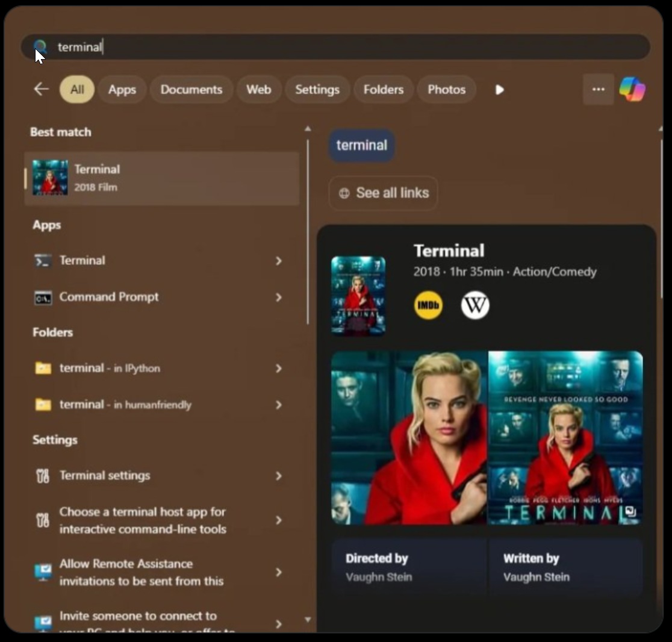
Task: Switch to the Folders filter tab
Action: [384, 89]
